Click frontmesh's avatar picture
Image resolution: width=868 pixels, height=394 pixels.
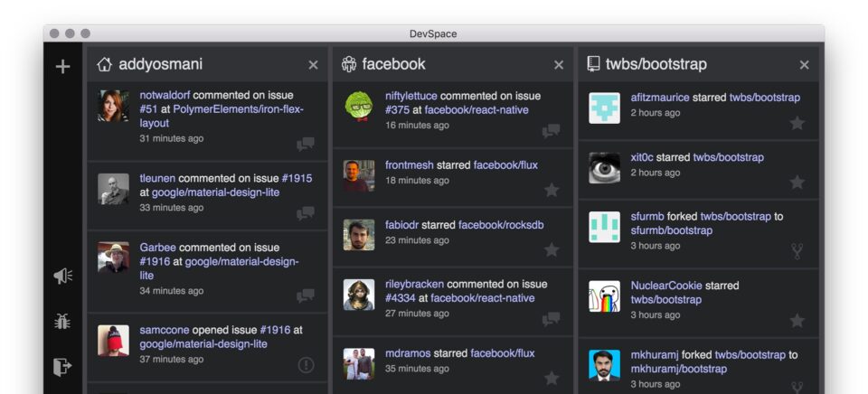pyautogui.click(x=359, y=175)
